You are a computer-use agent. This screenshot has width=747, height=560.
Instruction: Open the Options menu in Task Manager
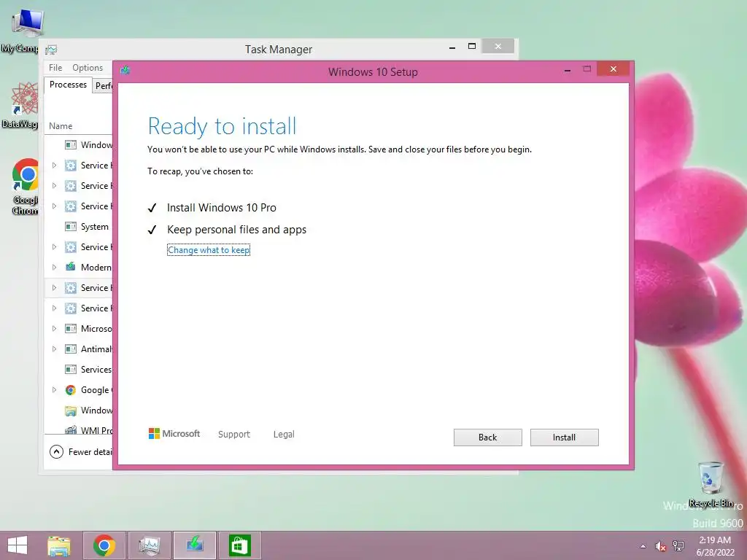[88, 68]
